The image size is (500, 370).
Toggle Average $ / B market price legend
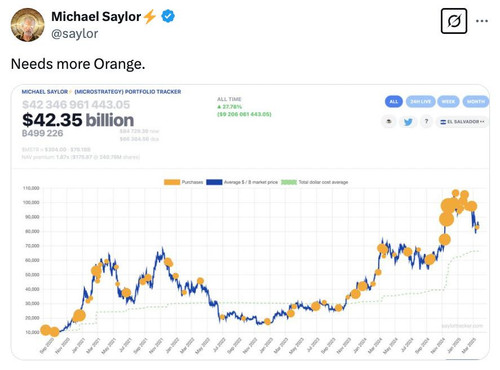coord(242,182)
